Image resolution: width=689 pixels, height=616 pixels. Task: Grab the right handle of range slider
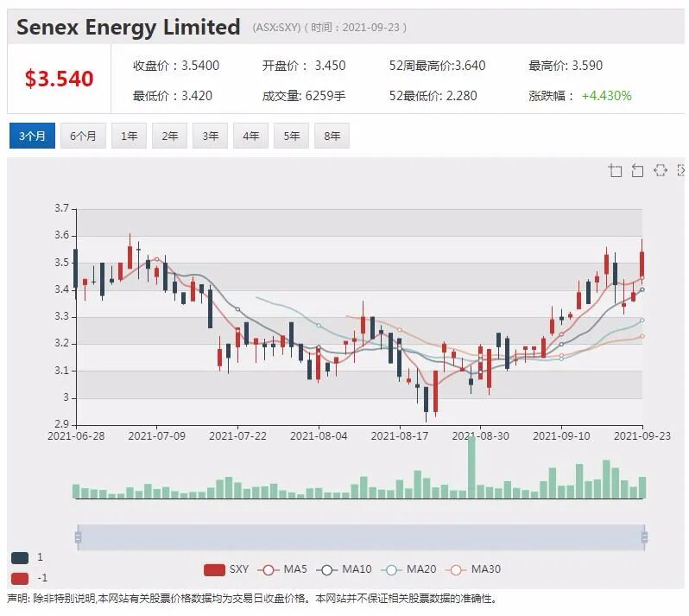point(645,537)
